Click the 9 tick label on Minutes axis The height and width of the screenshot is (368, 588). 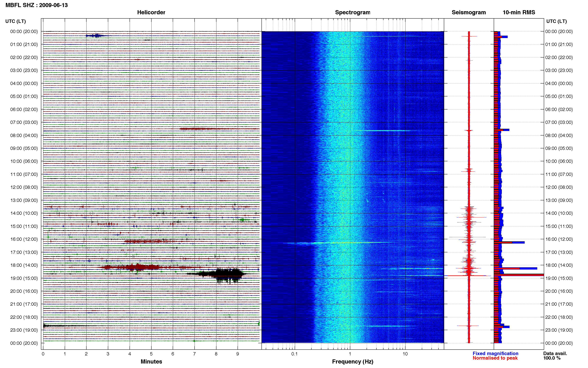point(238,354)
